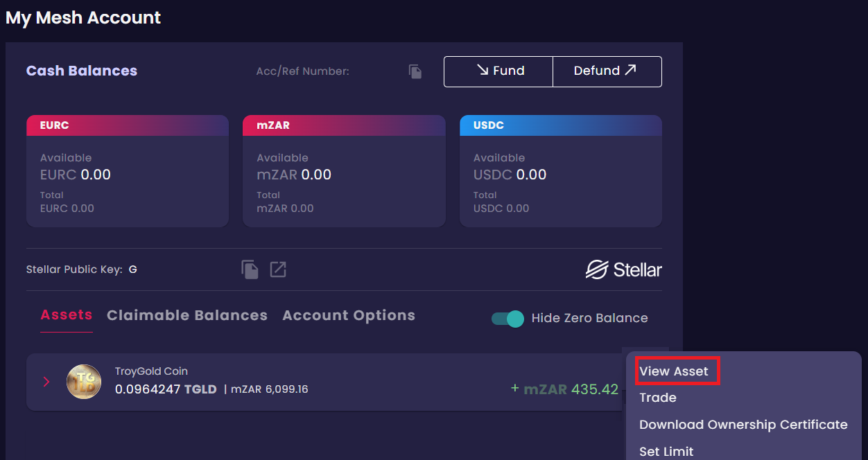Select the mZAR balance card

(344, 171)
